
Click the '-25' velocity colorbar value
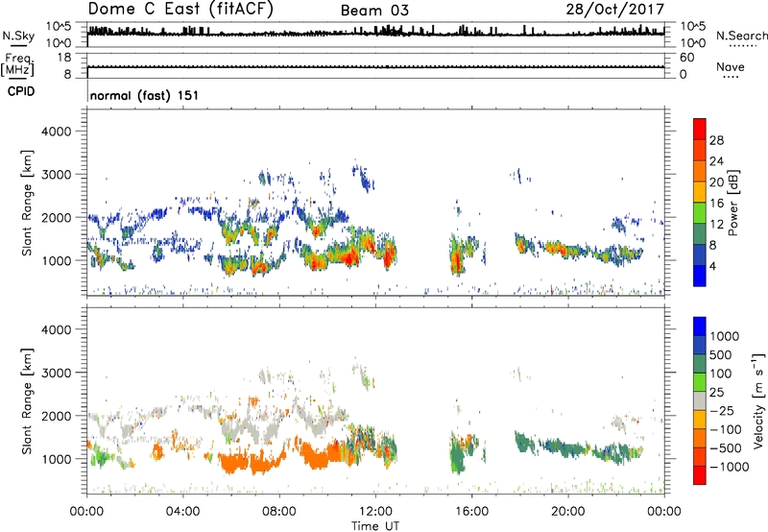[x=722, y=410]
